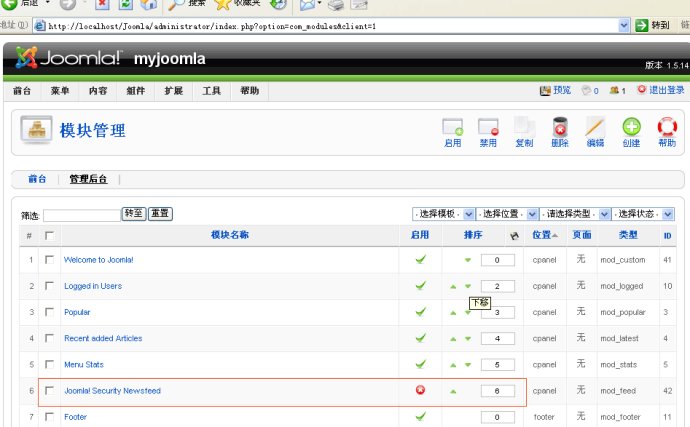Open the 工具 menu
The height and width of the screenshot is (427, 690).
[211, 91]
